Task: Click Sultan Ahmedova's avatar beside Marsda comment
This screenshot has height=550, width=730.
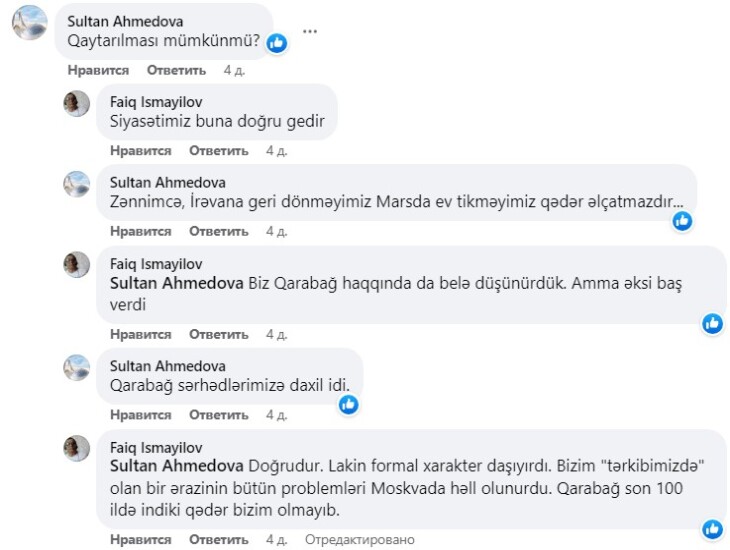Action: pyautogui.click(x=77, y=184)
